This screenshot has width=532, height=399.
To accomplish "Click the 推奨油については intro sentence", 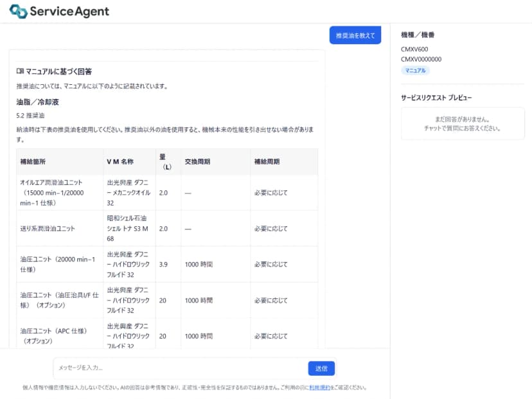I will pyautogui.click(x=92, y=86).
